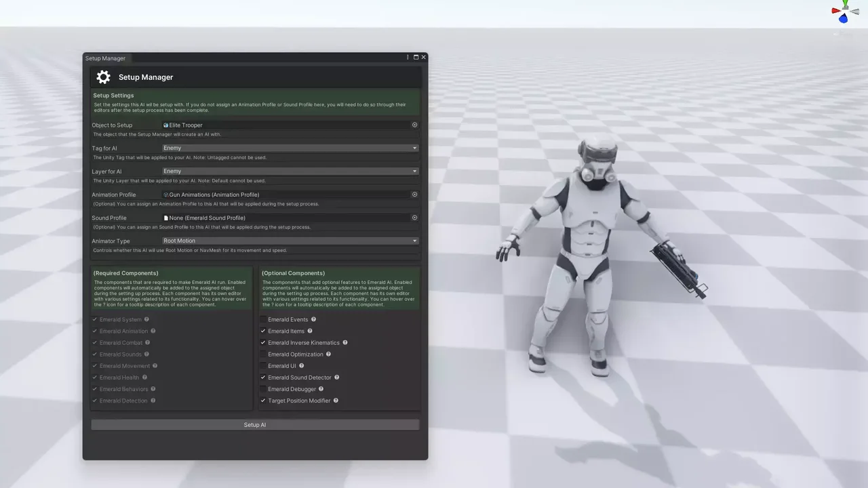Open the Setup Manager window options menu
This screenshot has width=868, height=488.
[x=408, y=58]
